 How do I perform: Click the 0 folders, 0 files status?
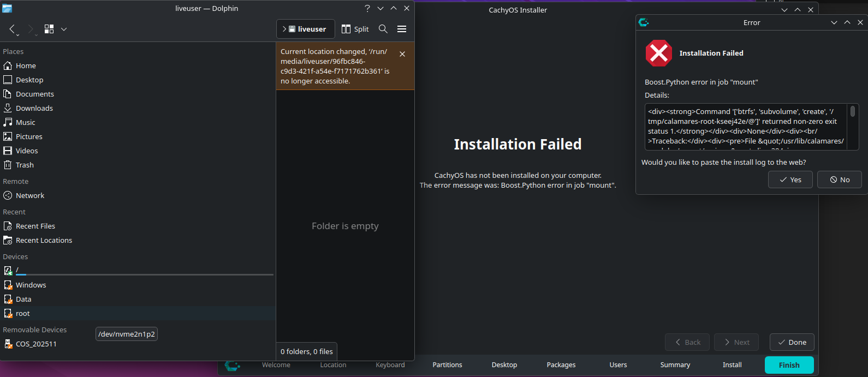coord(307,351)
